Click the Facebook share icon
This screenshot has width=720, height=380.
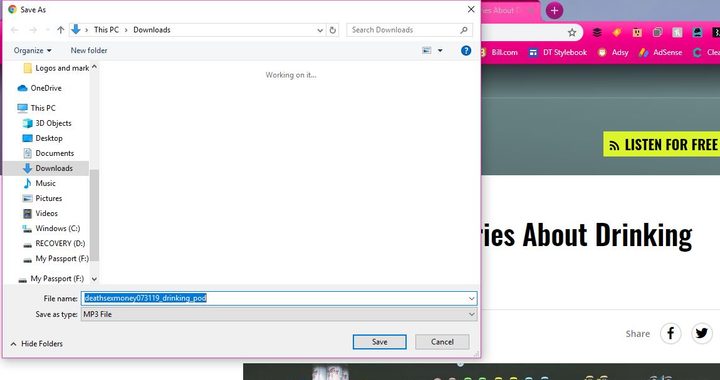670,333
